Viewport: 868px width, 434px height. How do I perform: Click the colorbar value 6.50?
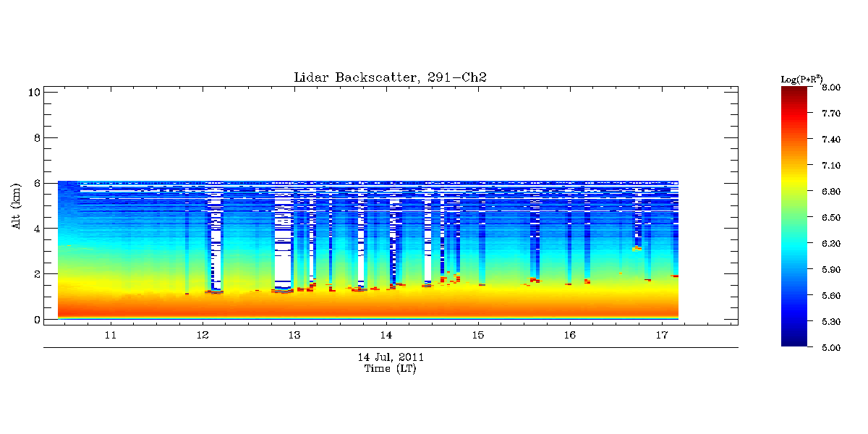(x=832, y=218)
